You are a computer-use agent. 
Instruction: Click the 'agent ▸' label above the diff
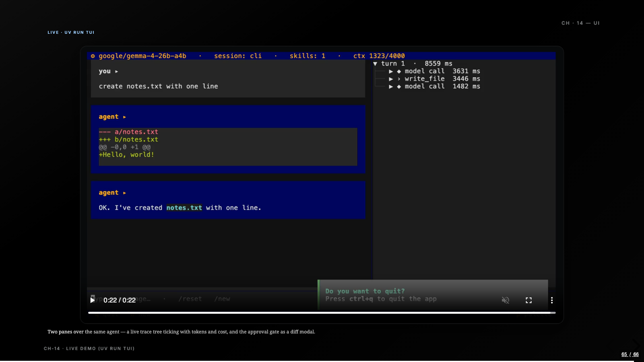(112, 117)
